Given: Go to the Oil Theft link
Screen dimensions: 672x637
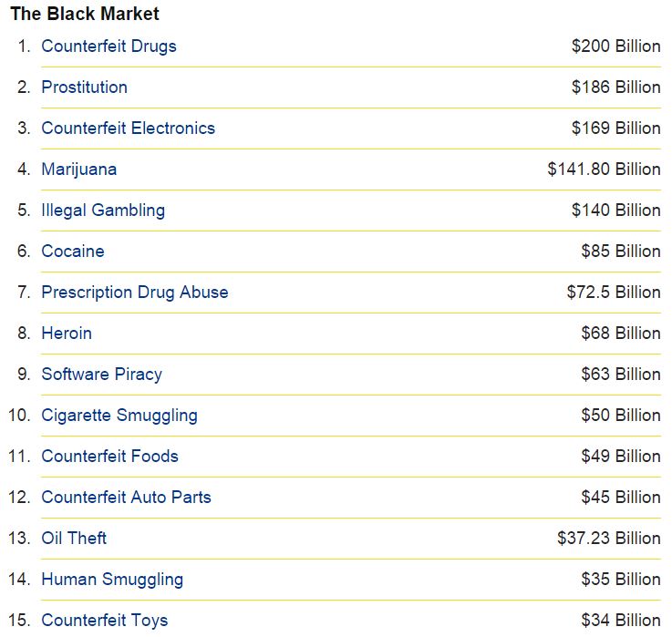Looking at the screenshot, I should point(74,538).
